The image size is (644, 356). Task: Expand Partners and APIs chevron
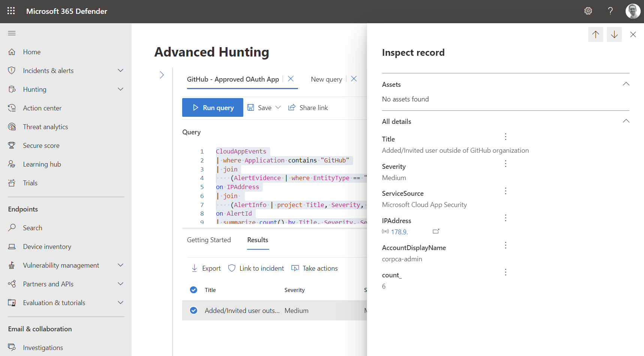[x=121, y=284]
